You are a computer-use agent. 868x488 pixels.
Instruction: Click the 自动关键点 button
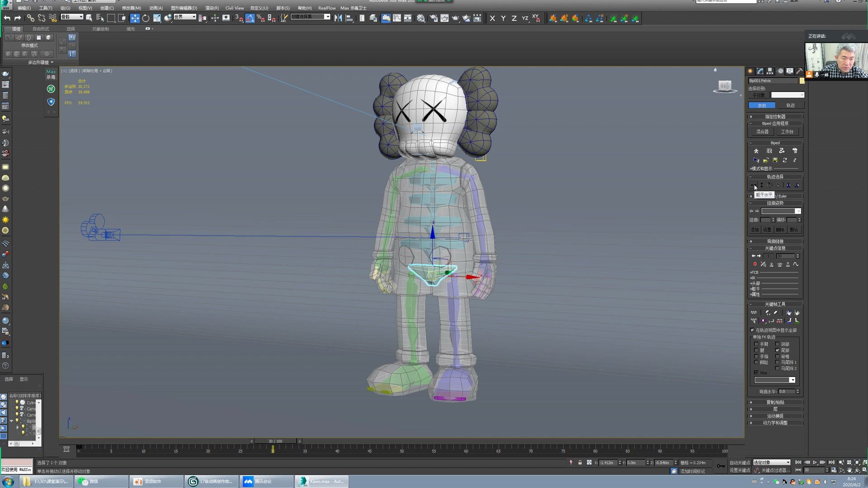(x=740, y=463)
